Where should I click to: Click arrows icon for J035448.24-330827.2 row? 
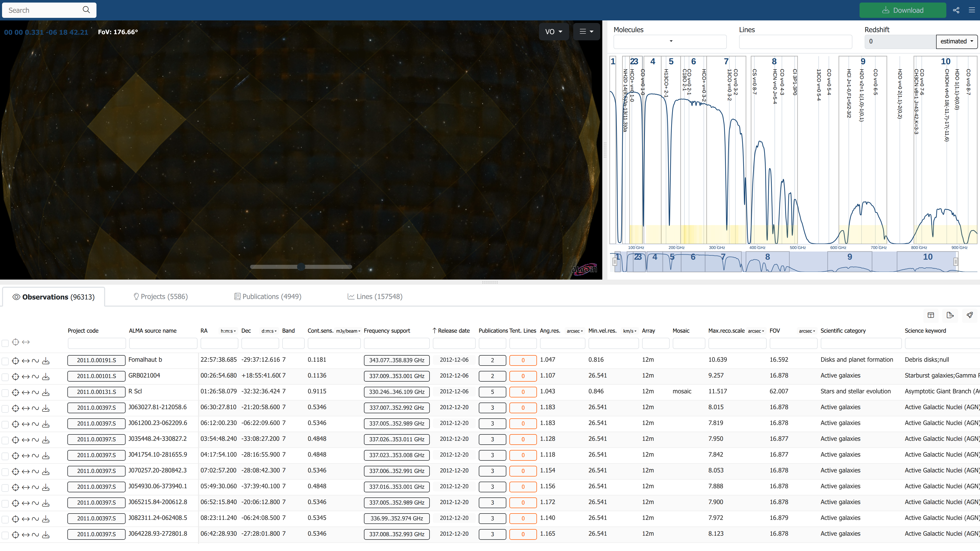pyautogui.click(x=26, y=440)
